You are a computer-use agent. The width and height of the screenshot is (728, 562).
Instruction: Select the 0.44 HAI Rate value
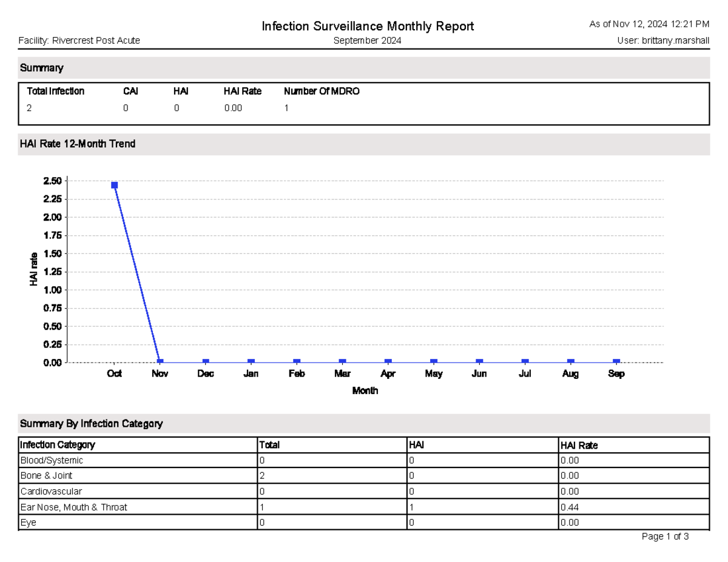pyautogui.click(x=569, y=507)
